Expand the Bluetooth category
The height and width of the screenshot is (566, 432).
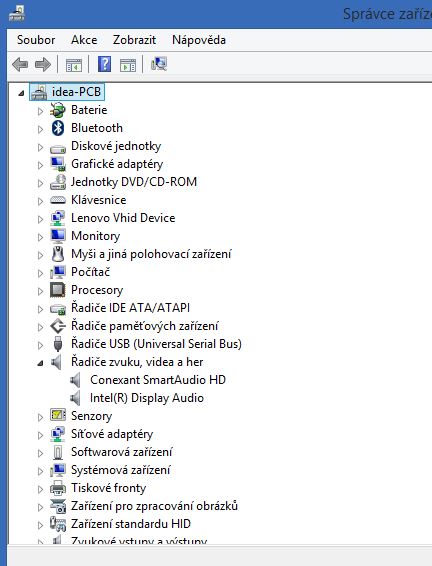pos(40,129)
